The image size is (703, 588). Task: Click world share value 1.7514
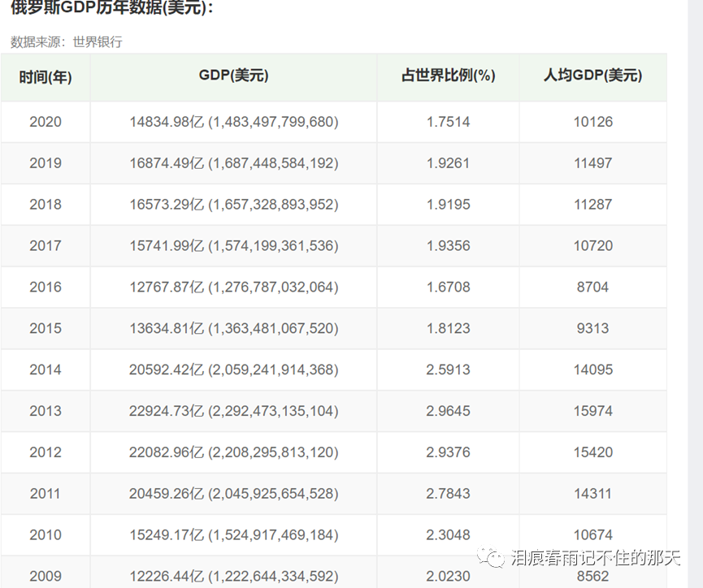(x=449, y=122)
